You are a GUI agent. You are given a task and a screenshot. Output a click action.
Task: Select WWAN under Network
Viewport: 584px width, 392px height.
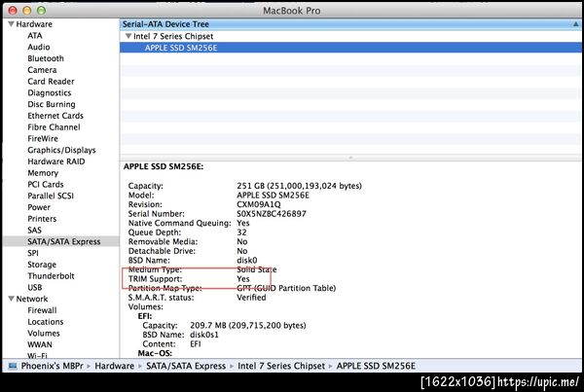40,345
